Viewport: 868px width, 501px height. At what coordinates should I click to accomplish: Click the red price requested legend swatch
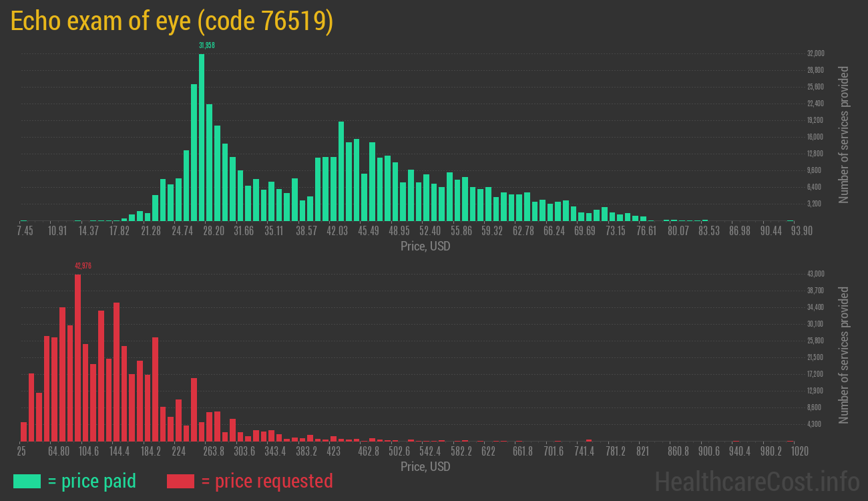(x=180, y=481)
